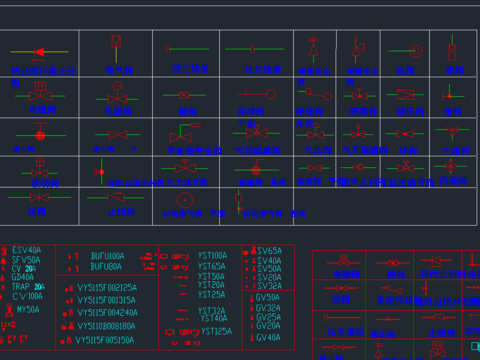The height and width of the screenshot is (360, 480).
Task: Select the 压力调节阀 pressure regulating valve symbol
Action: (185, 166)
